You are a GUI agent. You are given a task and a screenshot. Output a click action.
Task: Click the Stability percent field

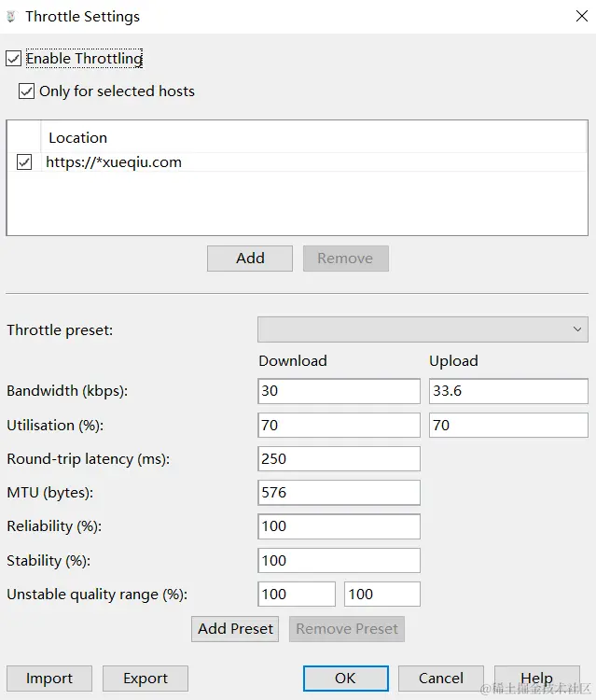339,560
